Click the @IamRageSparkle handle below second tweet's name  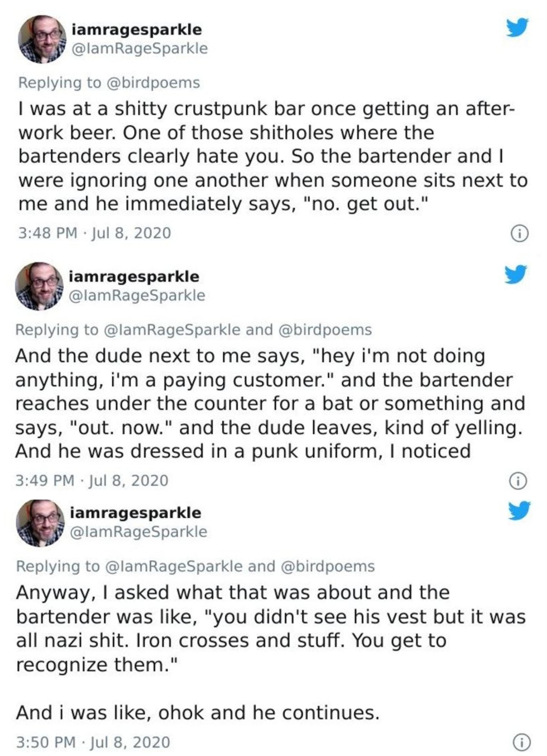137,295
